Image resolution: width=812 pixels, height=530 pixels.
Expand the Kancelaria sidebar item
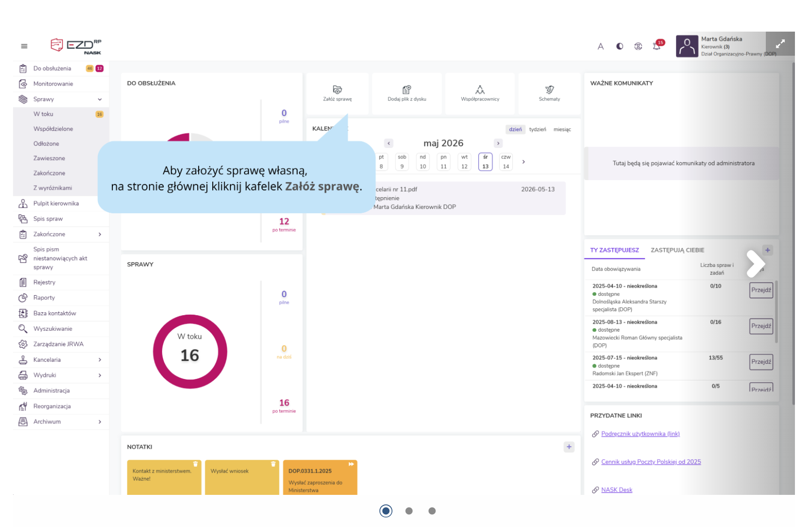(100, 360)
